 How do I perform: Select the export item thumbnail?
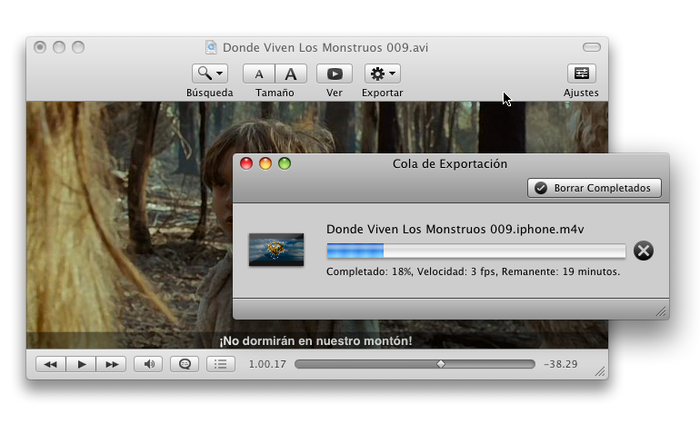[276, 250]
